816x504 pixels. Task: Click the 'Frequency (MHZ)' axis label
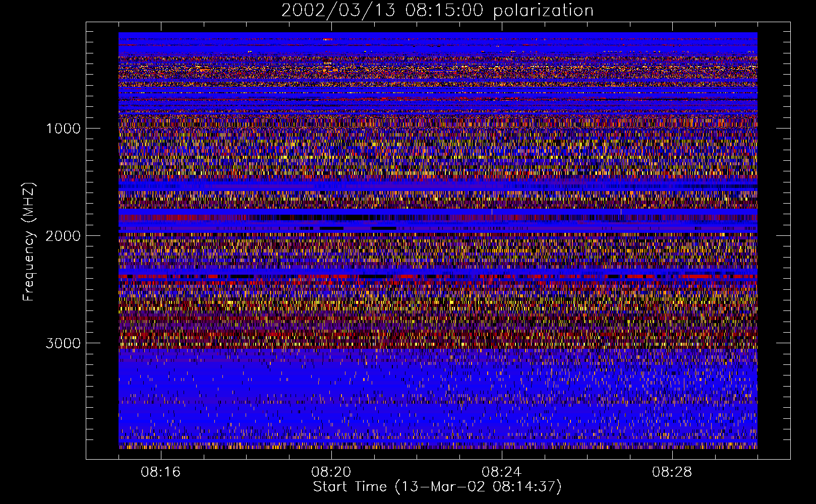coord(29,242)
